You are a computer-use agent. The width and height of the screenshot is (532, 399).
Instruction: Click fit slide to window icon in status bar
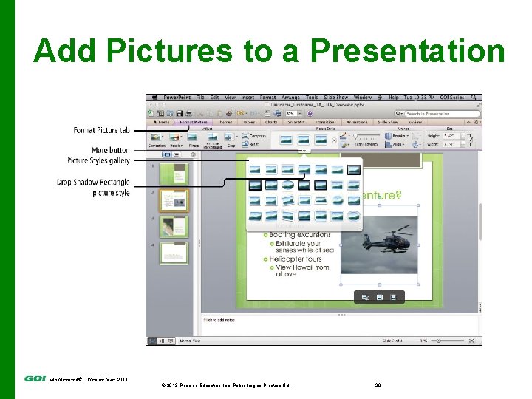(471, 341)
